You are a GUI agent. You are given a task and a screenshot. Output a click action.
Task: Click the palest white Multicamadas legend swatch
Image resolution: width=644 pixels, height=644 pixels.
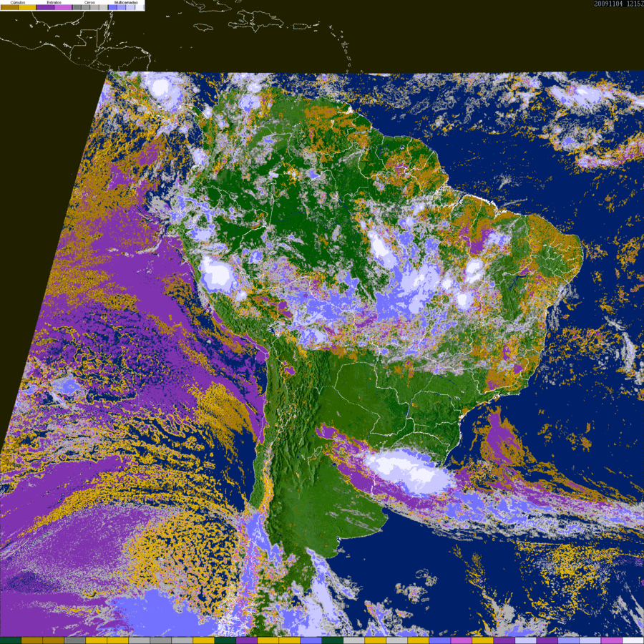point(140,7)
